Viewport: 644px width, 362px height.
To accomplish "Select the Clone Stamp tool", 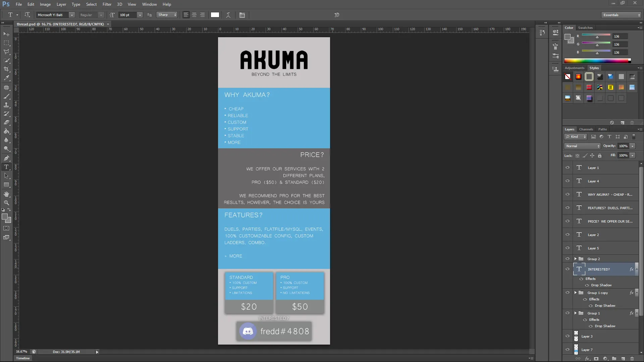I will coord(6,105).
